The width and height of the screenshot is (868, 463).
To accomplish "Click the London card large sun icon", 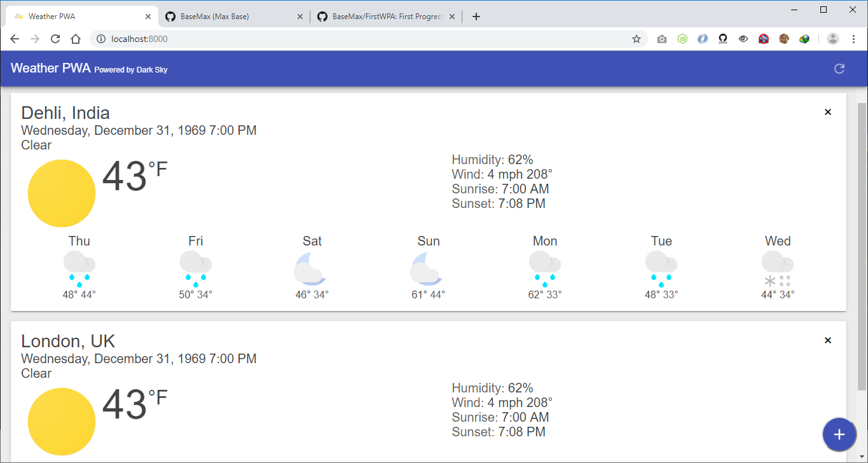I will pyautogui.click(x=62, y=422).
